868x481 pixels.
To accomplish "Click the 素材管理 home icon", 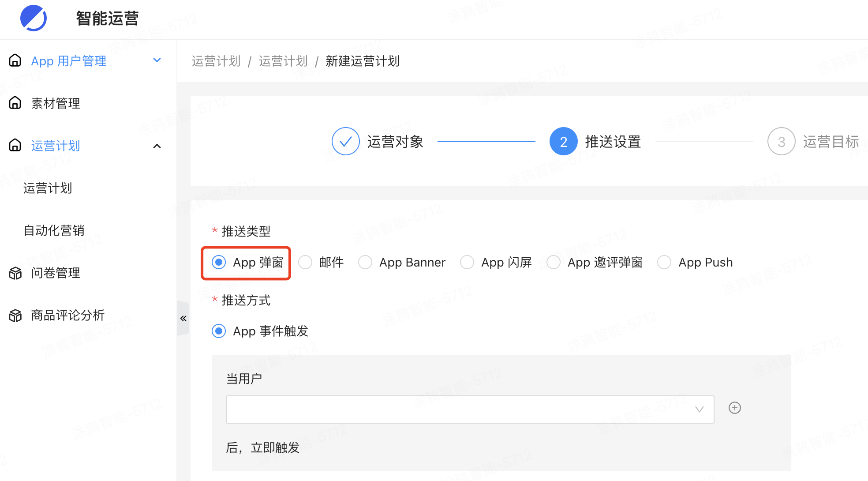I will [x=16, y=103].
